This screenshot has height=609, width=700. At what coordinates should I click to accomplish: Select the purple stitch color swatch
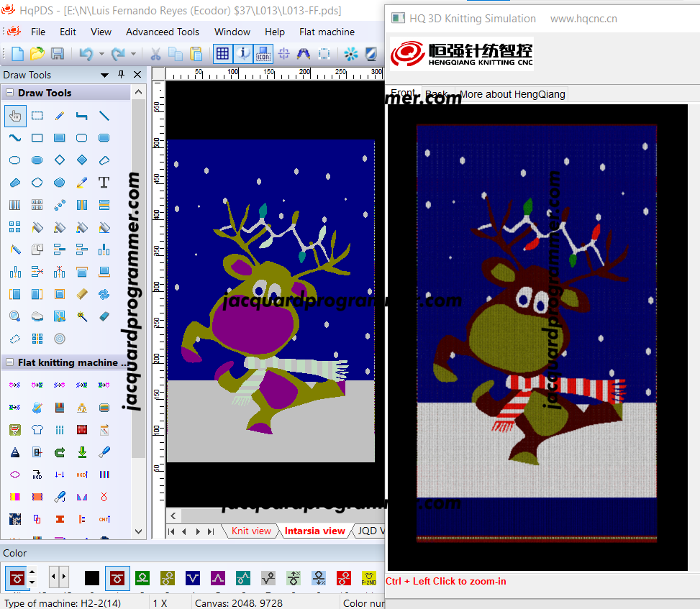pyautogui.click(x=218, y=578)
